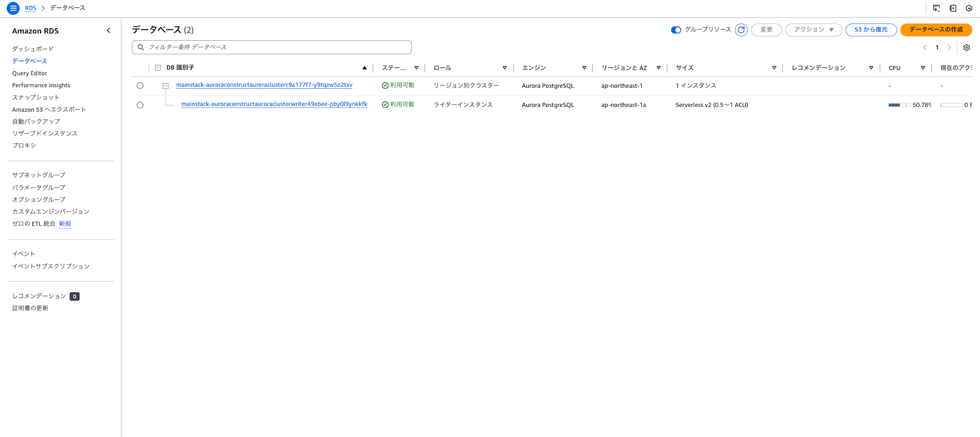Sort ascending arrow on DB 識別子 column

364,68
